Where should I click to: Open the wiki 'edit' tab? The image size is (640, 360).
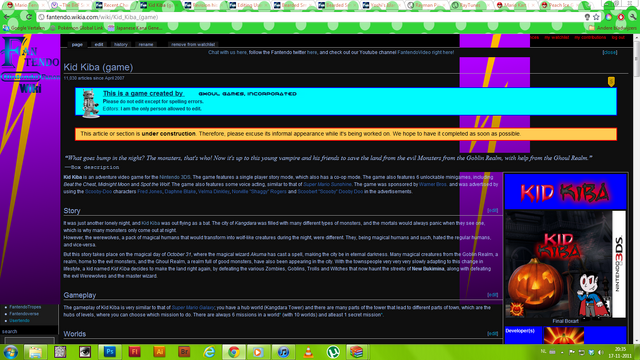[99, 44]
